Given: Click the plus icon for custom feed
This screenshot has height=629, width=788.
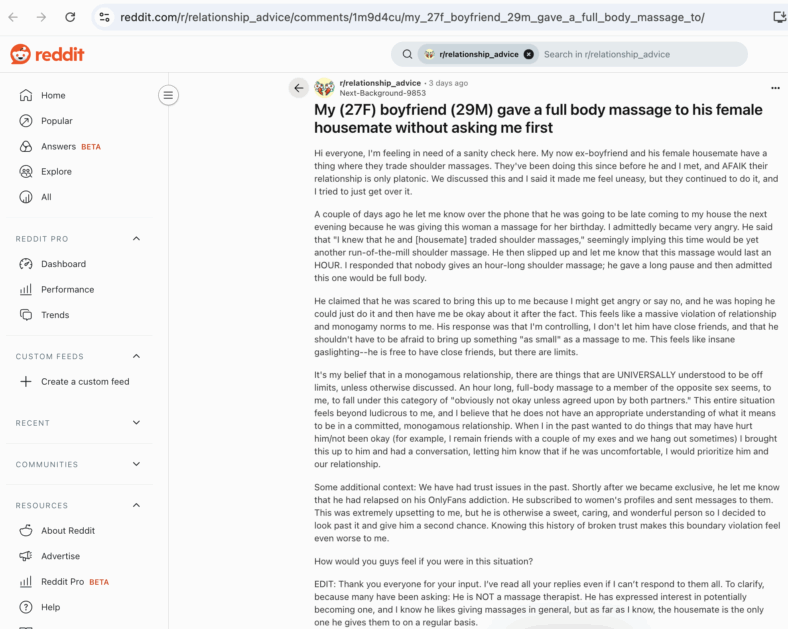Looking at the screenshot, I should [x=26, y=382].
